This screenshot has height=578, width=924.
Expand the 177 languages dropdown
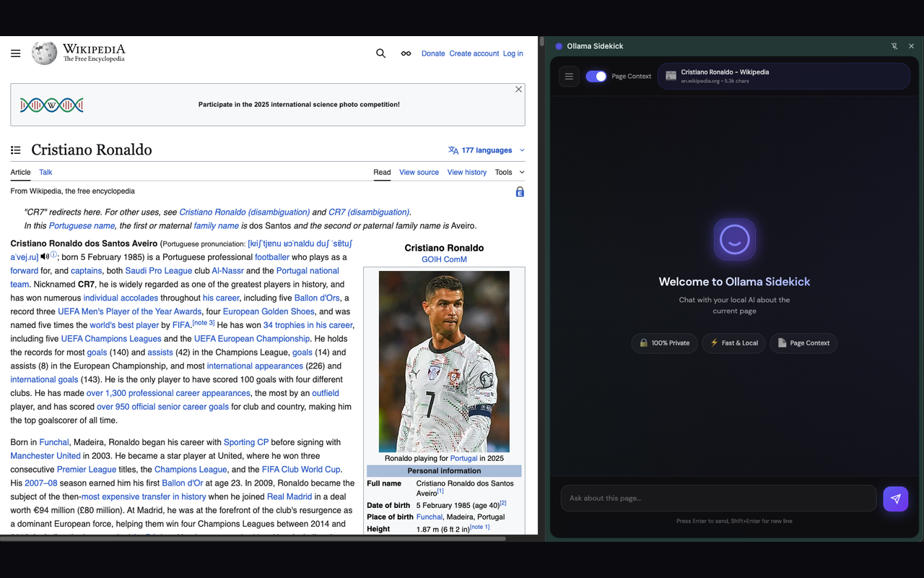coord(487,150)
